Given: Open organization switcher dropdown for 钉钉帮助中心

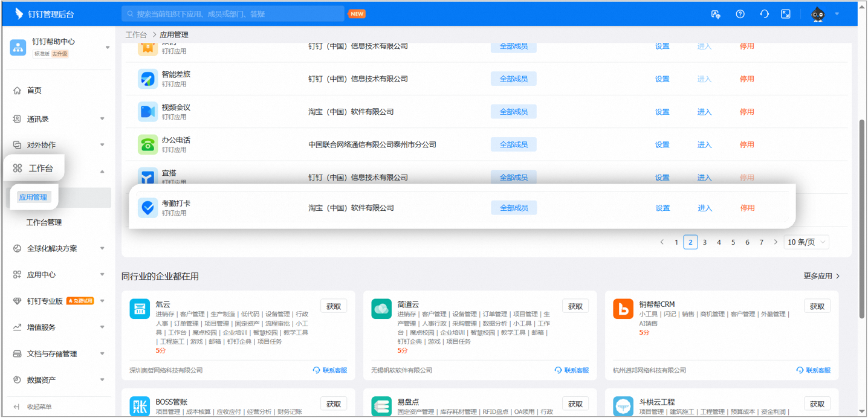Looking at the screenshot, I should coord(108,48).
